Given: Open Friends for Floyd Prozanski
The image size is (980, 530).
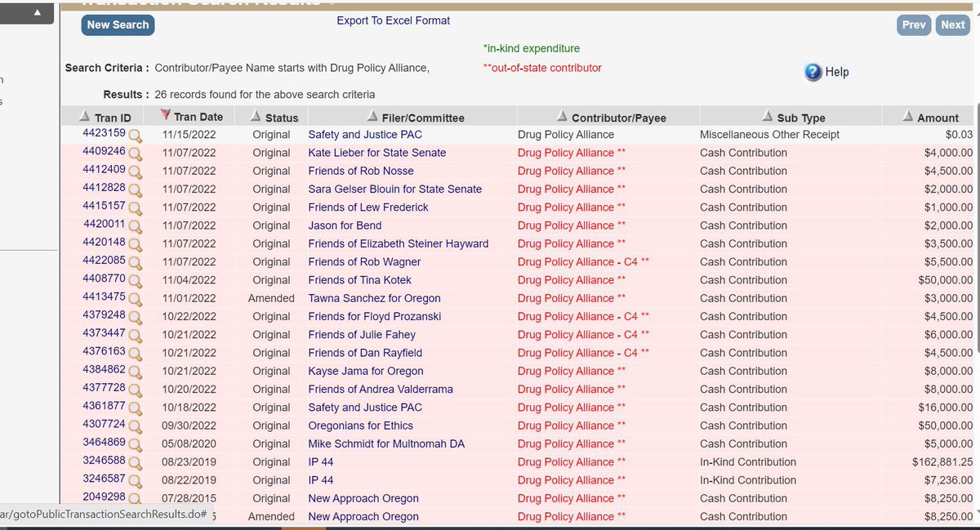Looking at the screenshot, I should 373,317.
